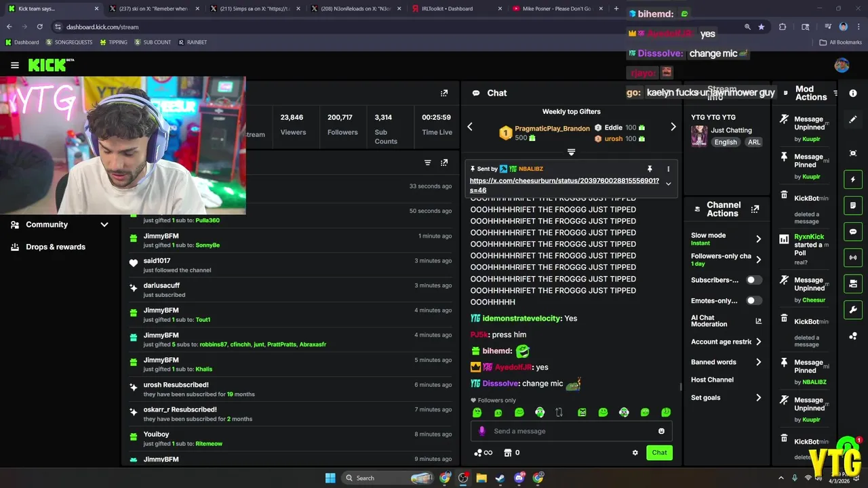Toggle the camera panel icon in sidebar

(853, 283)
